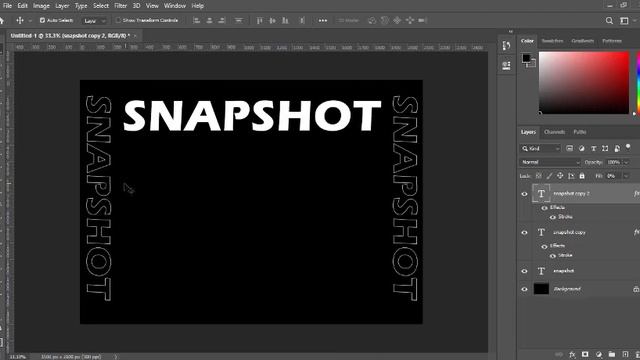Click create new layer icon
Image resolution: width=640 pixels, height=360 pixels.
[625, 354]
